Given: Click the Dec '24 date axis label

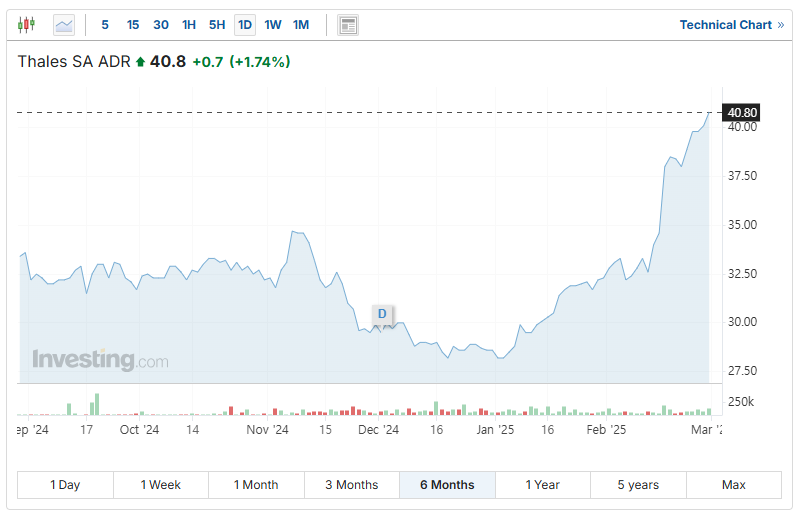Looking at the screenshot, I should 378,430.
